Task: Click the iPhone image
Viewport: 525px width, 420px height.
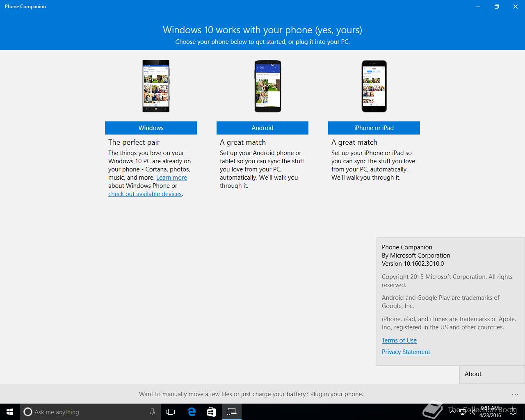Action: (374, 86)
